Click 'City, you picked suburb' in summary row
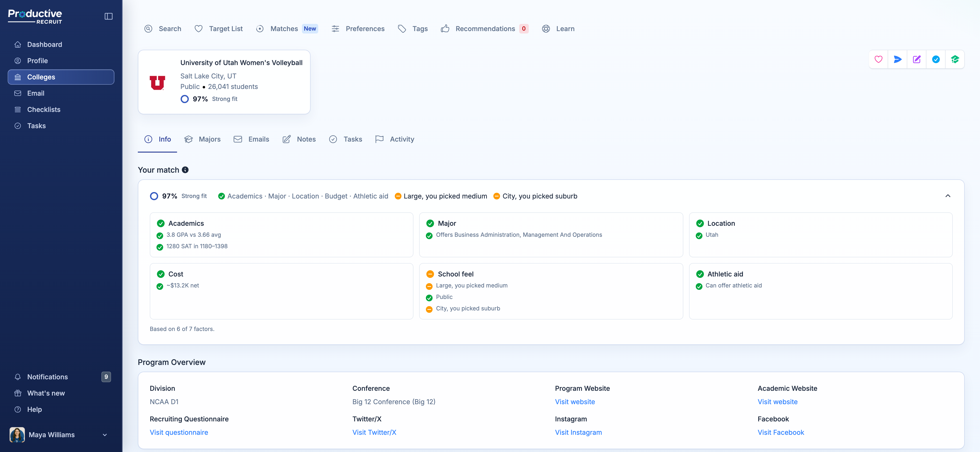 tap(540, 196)
